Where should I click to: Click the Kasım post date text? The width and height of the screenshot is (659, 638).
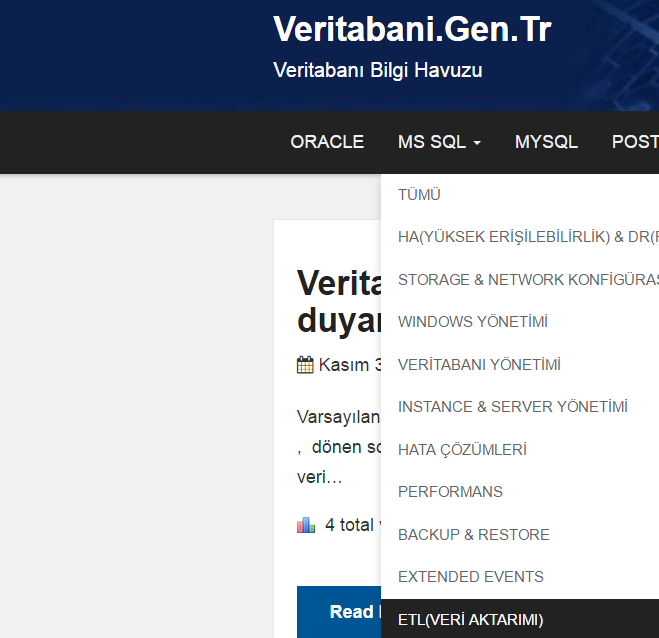click(x=350, y=365)
